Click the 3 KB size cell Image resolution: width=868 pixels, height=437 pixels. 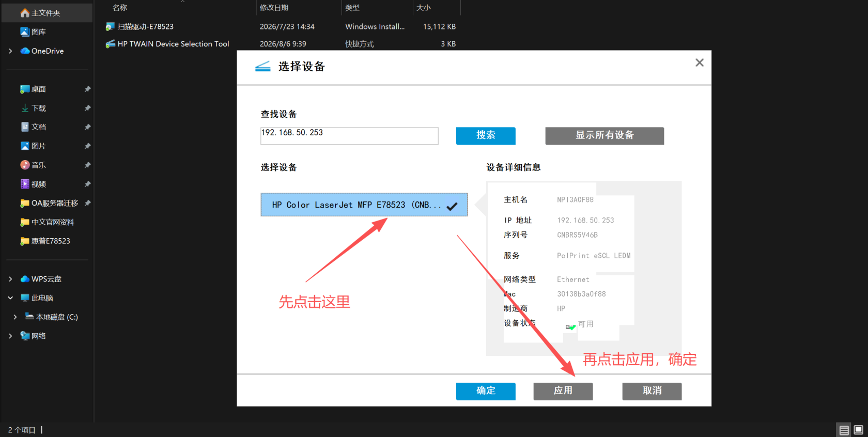click(448, 44)
